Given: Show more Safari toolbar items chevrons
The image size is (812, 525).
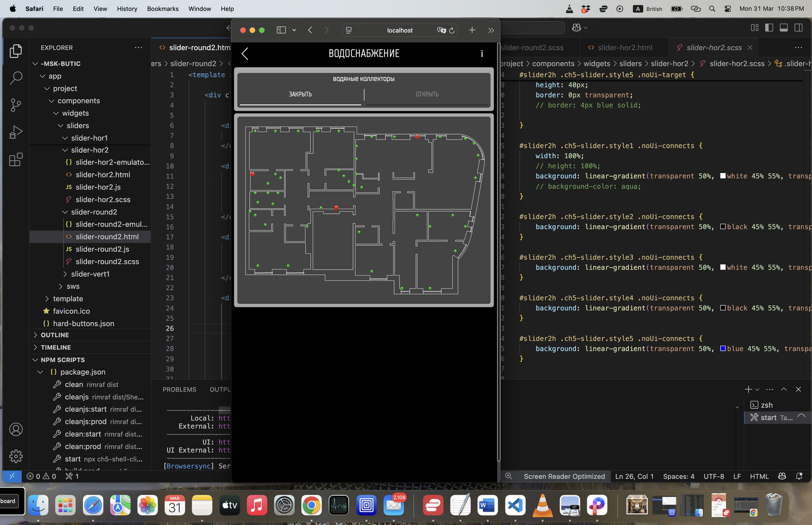Looking at the screenshot, I should [x=491, y=30].
